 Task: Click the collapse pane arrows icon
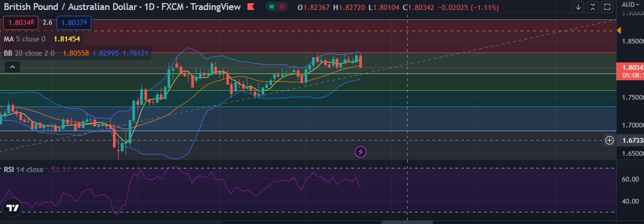pos(593,7)
